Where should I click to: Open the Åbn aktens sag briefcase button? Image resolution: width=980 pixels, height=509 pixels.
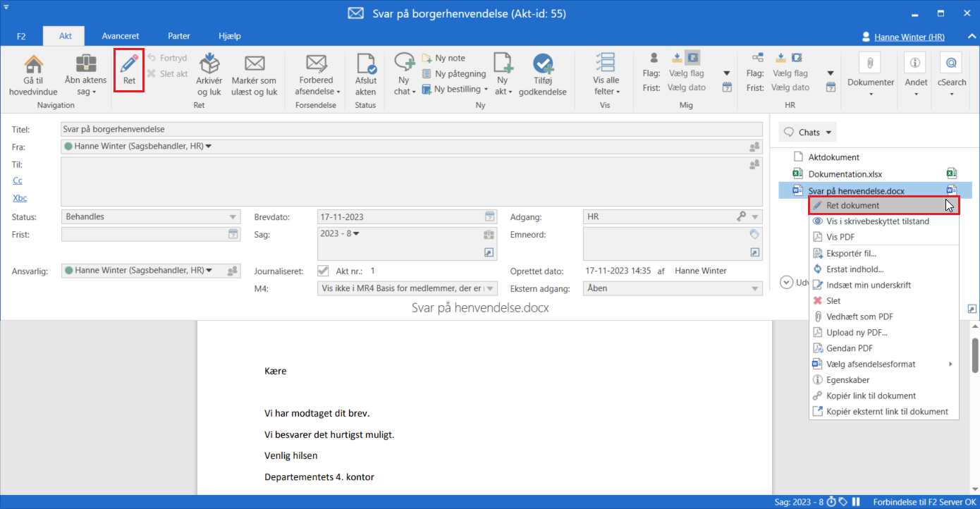pyautogui.click(x=85, y=75)
